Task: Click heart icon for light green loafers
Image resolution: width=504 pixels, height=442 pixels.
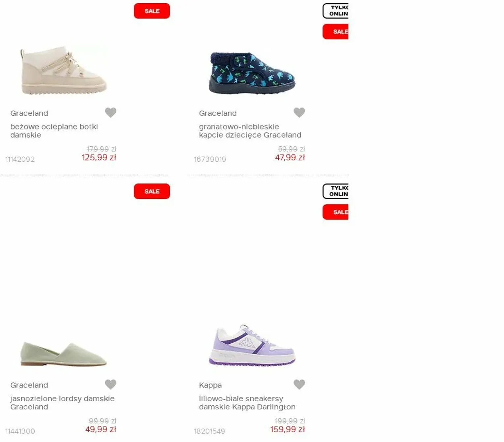Action: click(110, 384)
